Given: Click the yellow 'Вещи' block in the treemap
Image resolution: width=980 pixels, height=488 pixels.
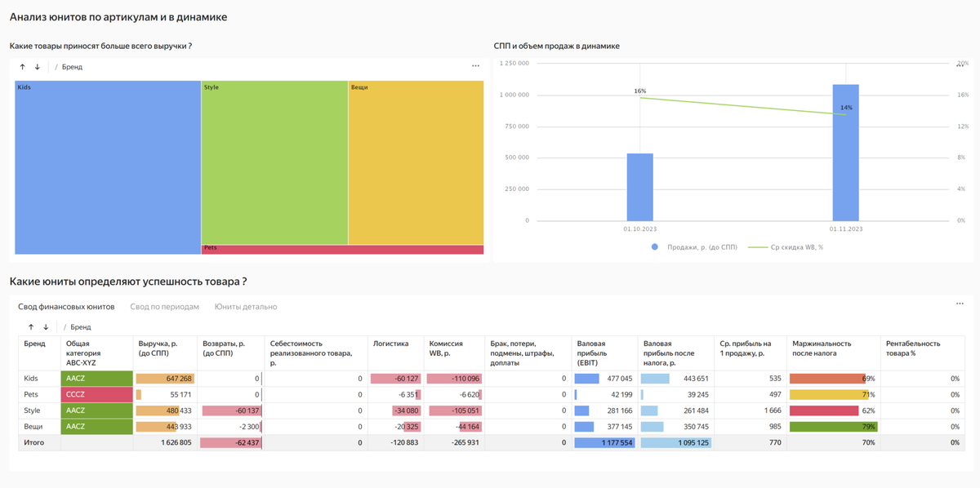Looking at the screenshot, I should point(416,162).
